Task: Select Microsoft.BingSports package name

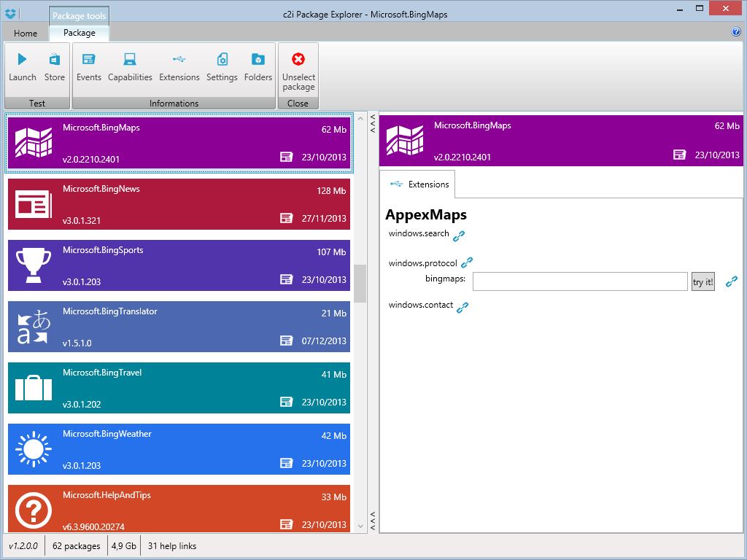Action: [x=103, y=250]
